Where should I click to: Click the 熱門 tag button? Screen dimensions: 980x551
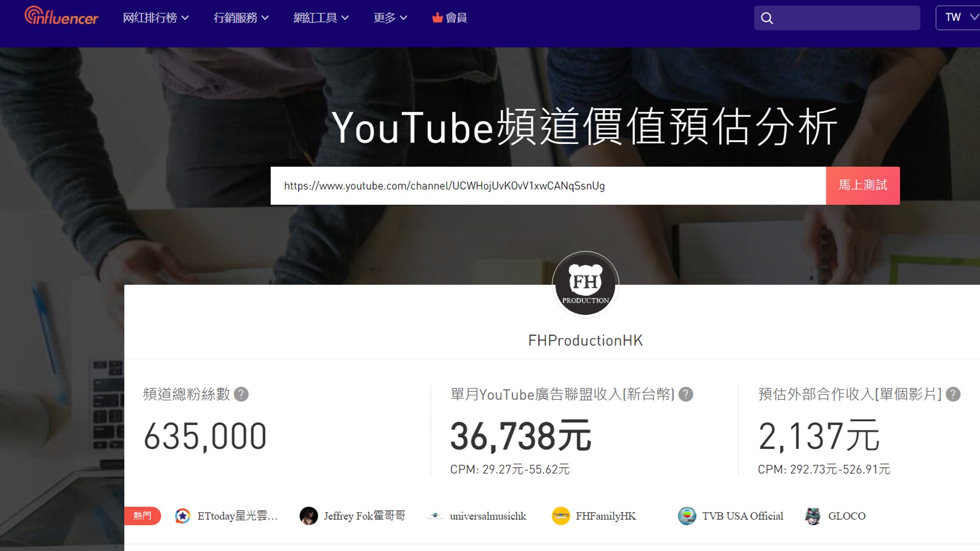point(142,516)
